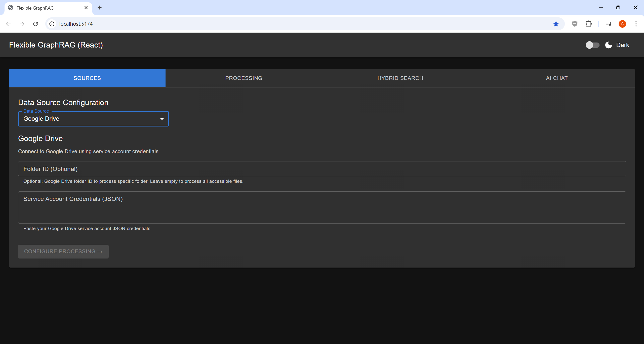
Task: Click the Folder ID (Optional) input field
Action: coord(322,169)
